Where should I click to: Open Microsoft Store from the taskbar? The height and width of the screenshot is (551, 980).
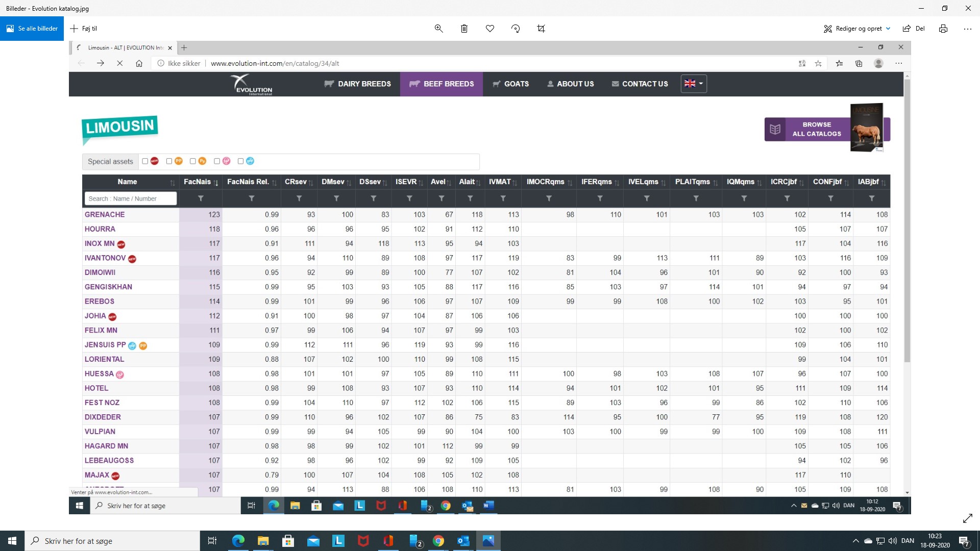click(x=288, y=541)
